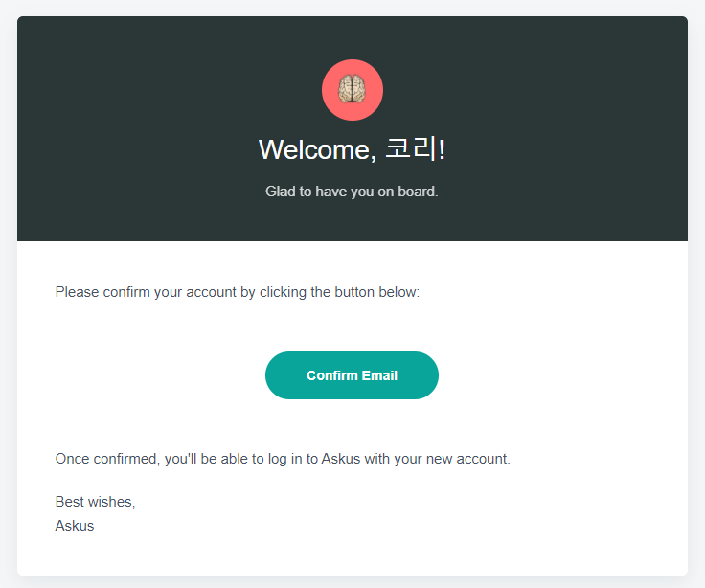This screenshot has width=705, height=588.
Task: Click the 'Once confirmed' paragraph
Action: click(x=283, y=459)
